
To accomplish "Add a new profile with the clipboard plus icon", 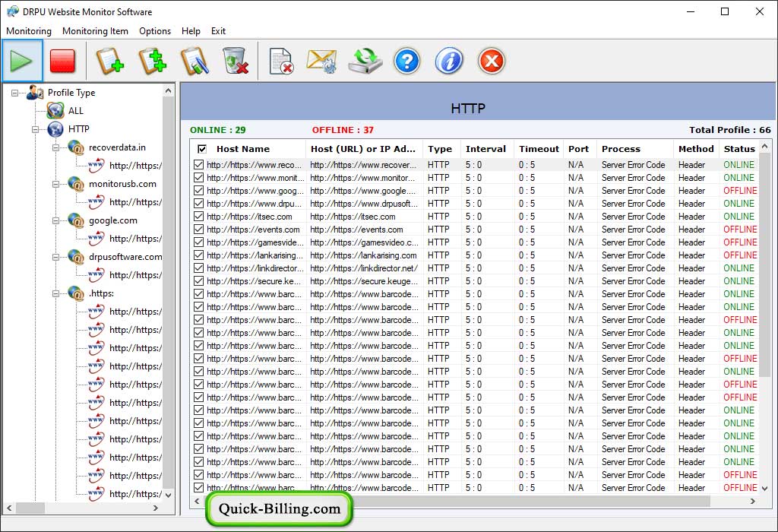I will click(109, 62).
